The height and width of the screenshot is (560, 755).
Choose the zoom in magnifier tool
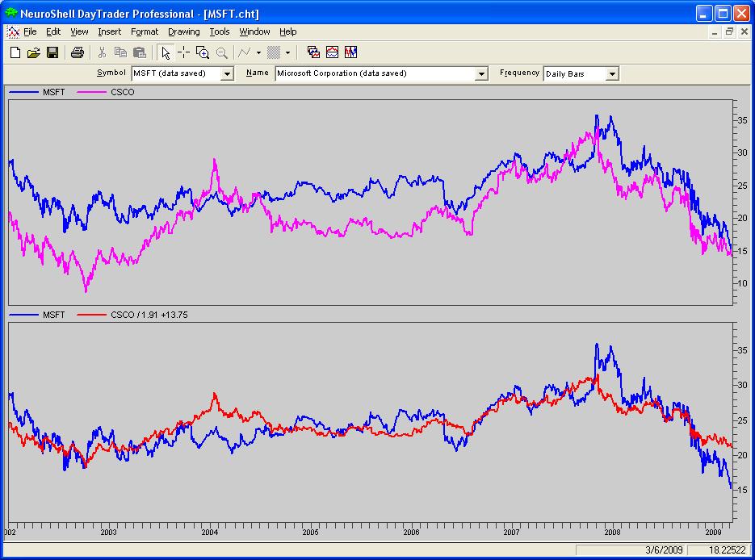(202, 52)
